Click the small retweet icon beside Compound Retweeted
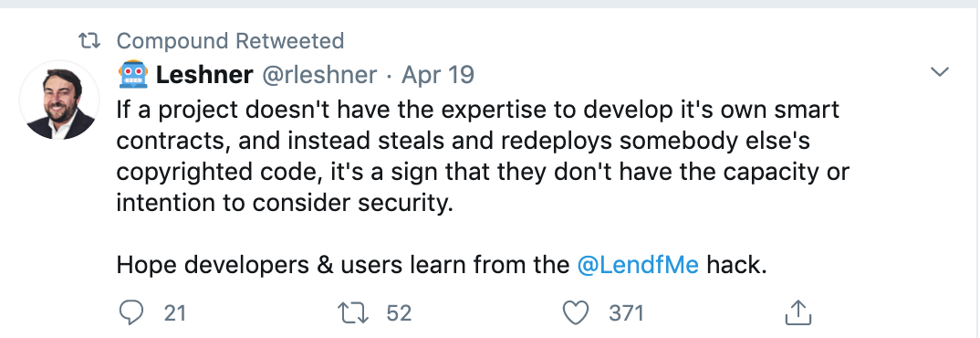The image size is (980, 338). [x=89, y=42]
